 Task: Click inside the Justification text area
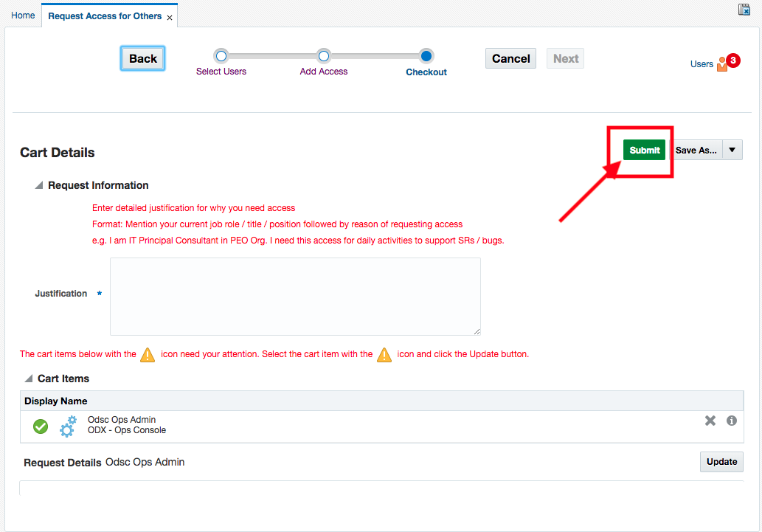295,297
